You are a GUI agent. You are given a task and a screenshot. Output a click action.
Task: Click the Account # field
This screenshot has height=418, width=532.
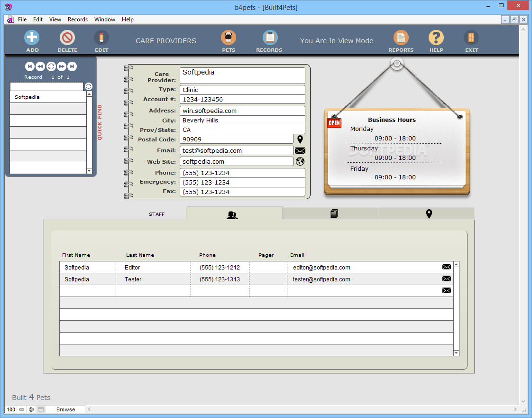242,99
